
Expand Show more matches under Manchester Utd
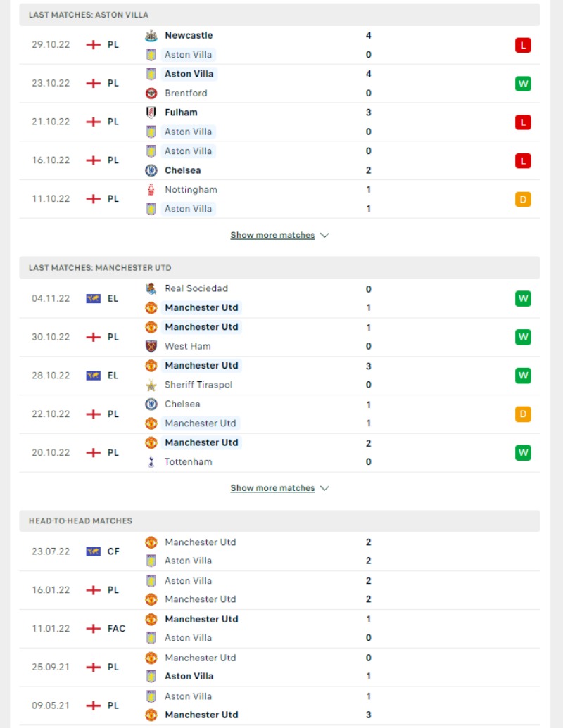[x=272, y=488]
